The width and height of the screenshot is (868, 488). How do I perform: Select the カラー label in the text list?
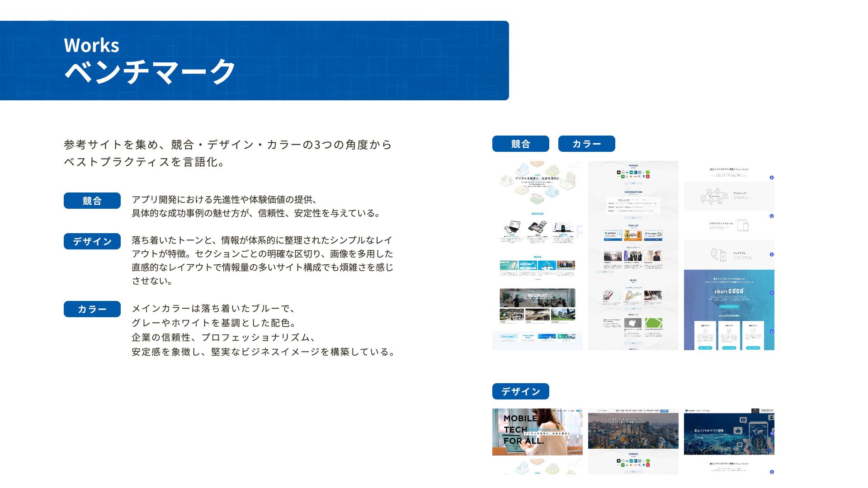92,309
